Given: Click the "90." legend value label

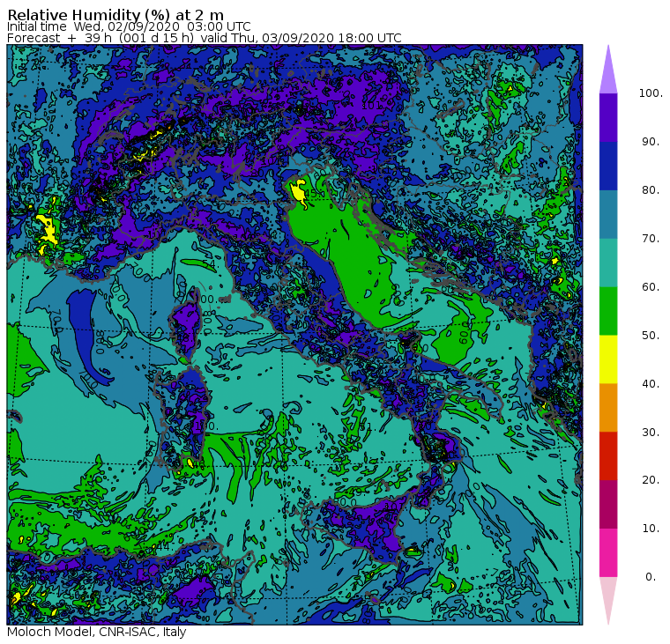Looking at the screenshot, I should [651, 141].
